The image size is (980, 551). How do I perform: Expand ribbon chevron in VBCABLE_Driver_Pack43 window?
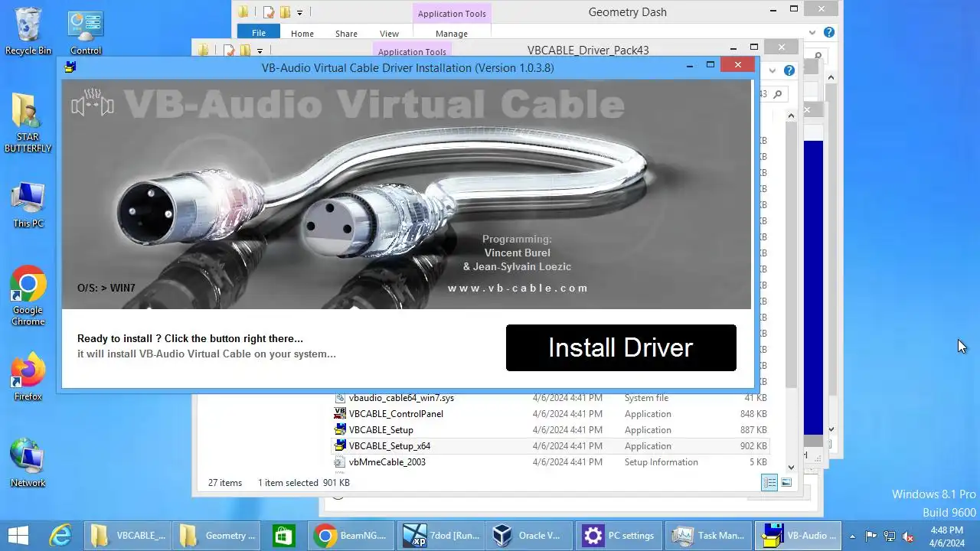coord(773,70)
